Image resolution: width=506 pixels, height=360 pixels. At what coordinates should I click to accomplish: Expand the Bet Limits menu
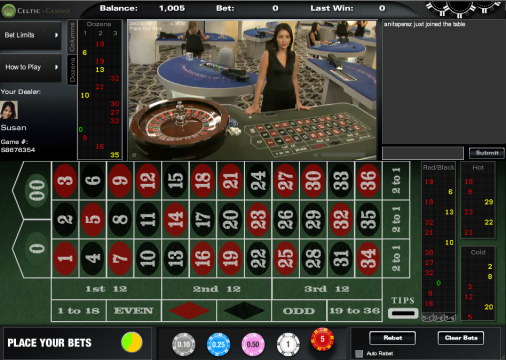point(31,35)
